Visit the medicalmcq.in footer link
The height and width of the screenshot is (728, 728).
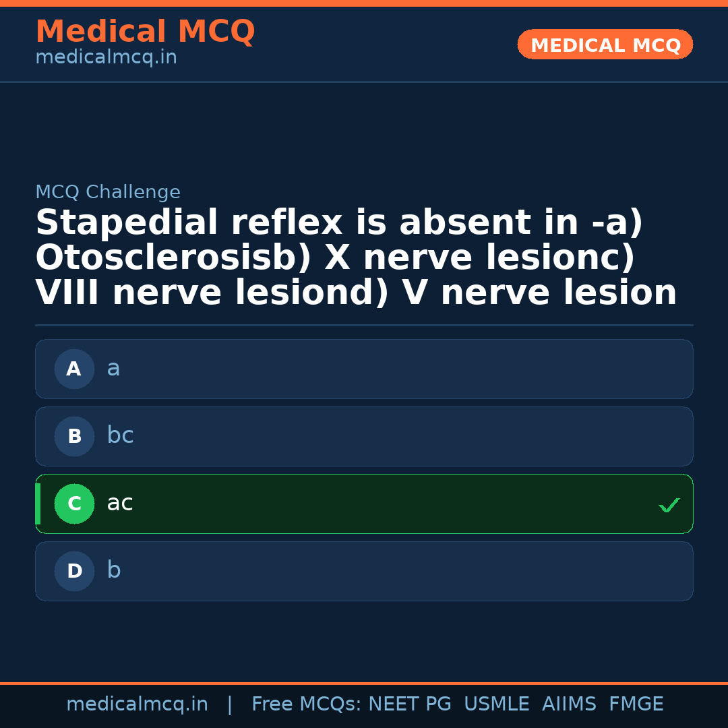[x=138, y=703]
